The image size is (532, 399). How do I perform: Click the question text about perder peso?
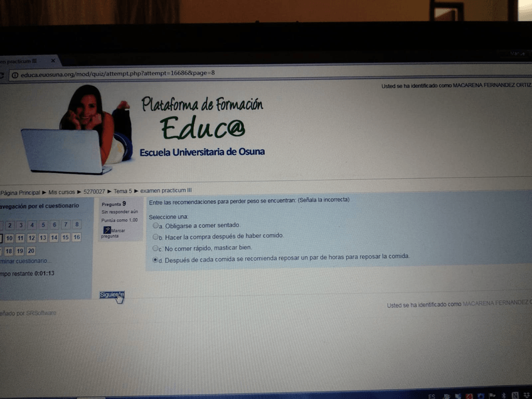coord(249,201)
